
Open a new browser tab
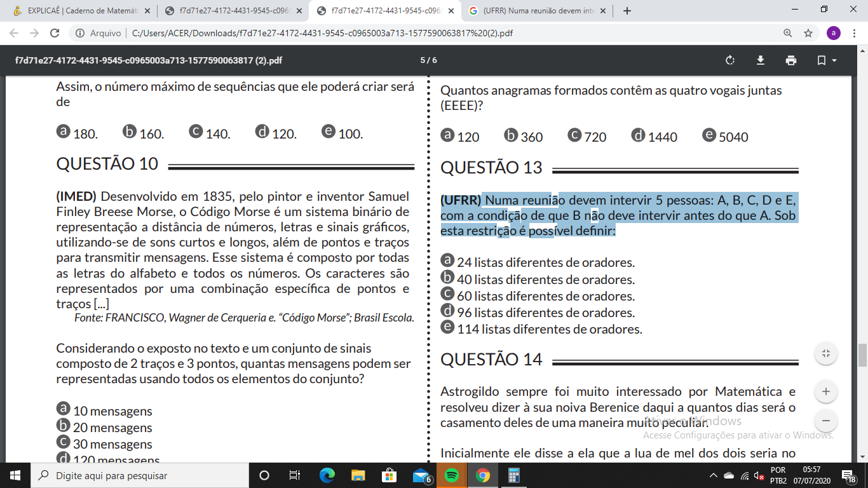coord(627,11)
